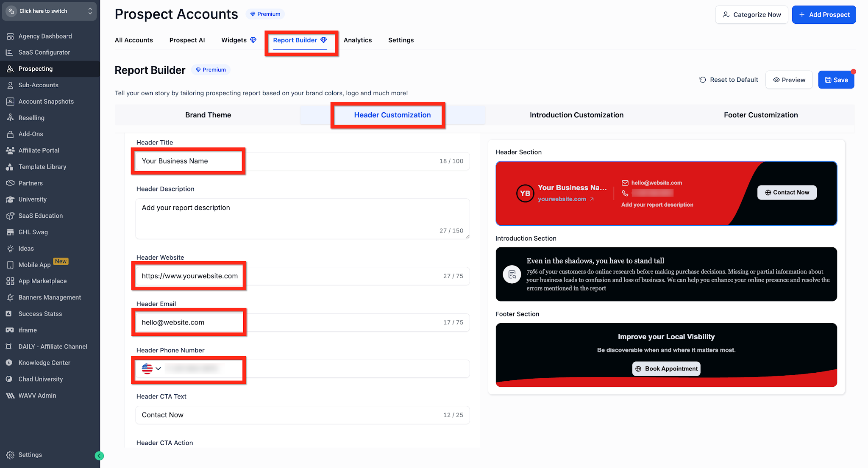Expand the 'Click here to switch' account selector
The width and height of the screenshot is (868, 468).
pos(49,11)
